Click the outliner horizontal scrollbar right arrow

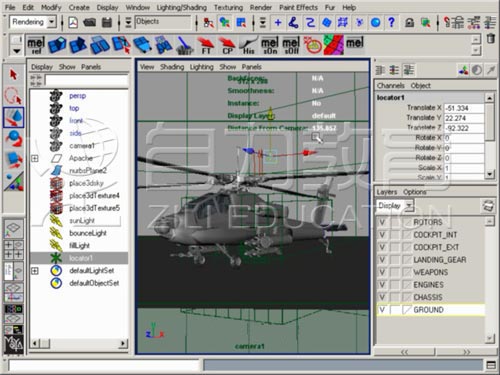pyautogui.click(x=123, y=343)
